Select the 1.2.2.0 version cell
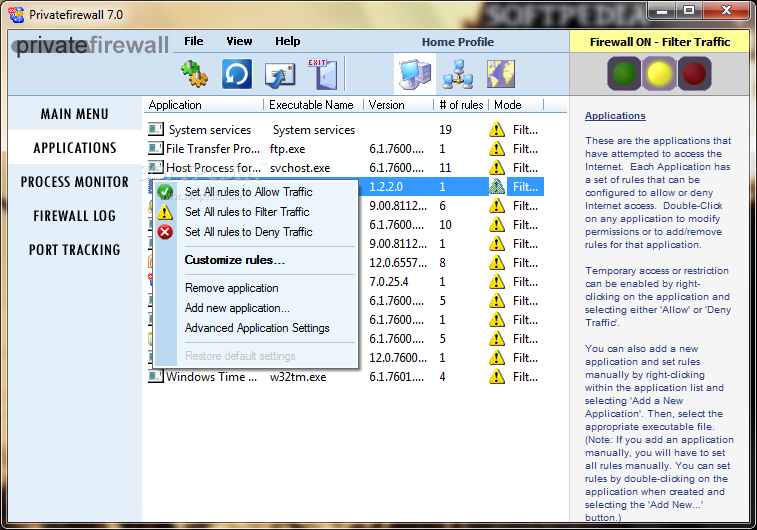The width and height of the screenshot is (757, 530). pos(386,187)
